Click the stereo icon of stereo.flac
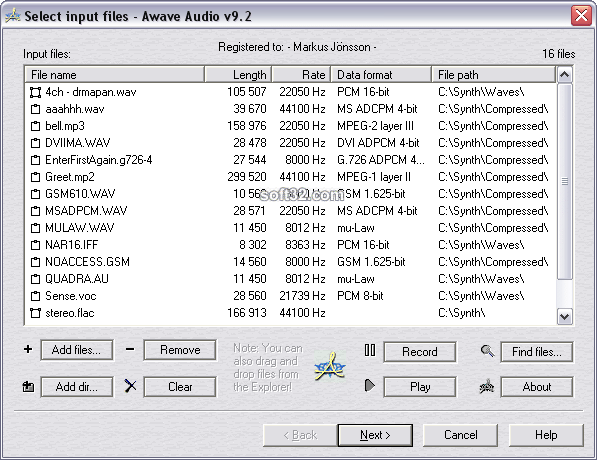This screenshot has height=460, width=597. 35,313
